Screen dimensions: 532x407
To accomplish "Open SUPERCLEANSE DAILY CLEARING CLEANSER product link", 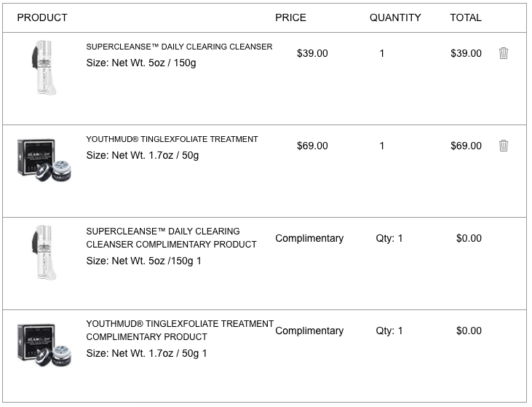I will point(179,47).
